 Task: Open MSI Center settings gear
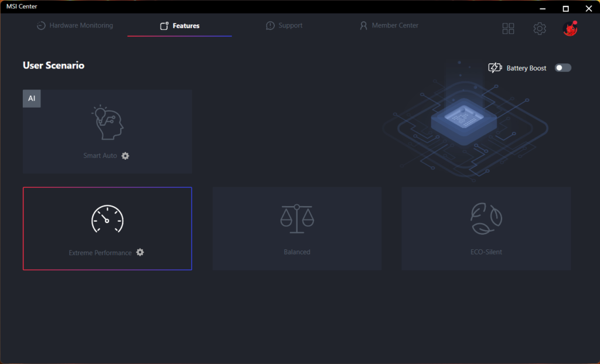coord(540,29)
